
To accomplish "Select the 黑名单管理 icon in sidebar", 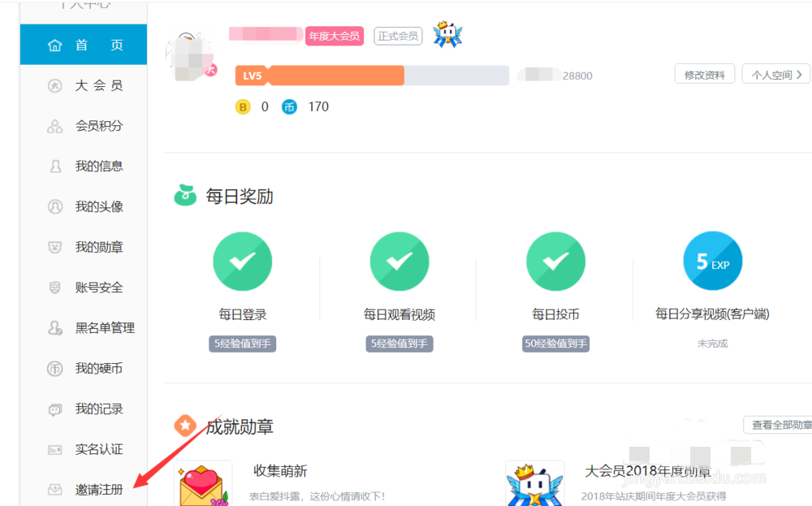I will point(55,328).
